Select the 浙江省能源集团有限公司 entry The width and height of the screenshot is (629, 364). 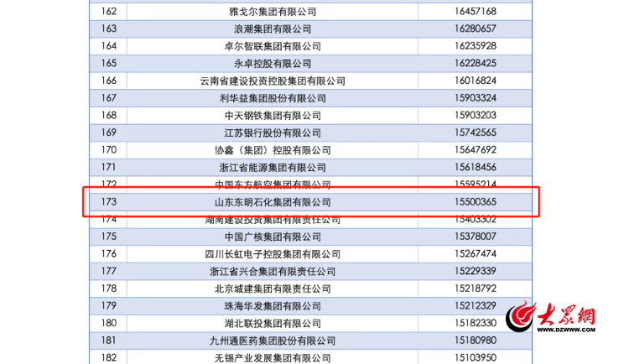coord(273,167)
